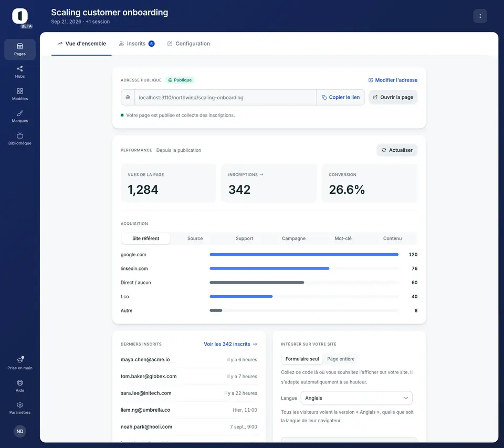Image resolution: width=504 pixels, height=448 pixels.
Task: Select maya.chen@acme.io subscriber row
Action: coord(189,360)
